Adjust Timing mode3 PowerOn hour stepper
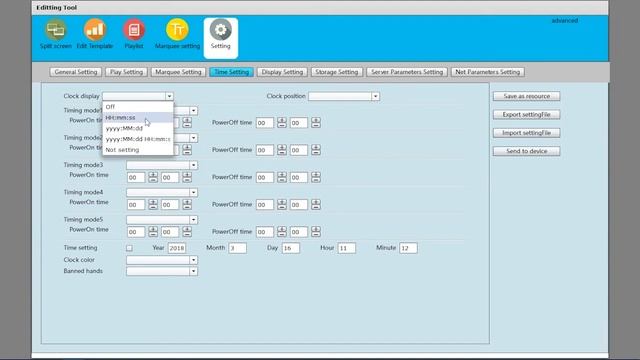 153,177
